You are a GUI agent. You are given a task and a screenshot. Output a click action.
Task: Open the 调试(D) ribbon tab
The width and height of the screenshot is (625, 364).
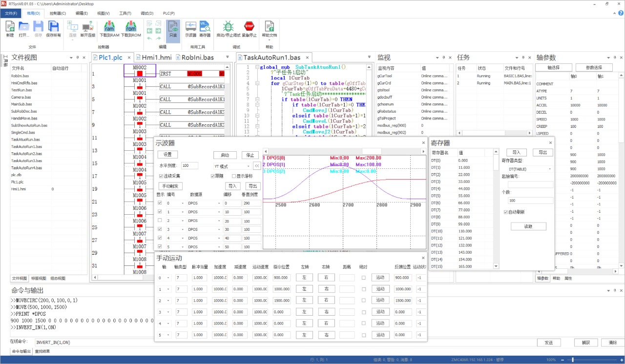(146, 13)
